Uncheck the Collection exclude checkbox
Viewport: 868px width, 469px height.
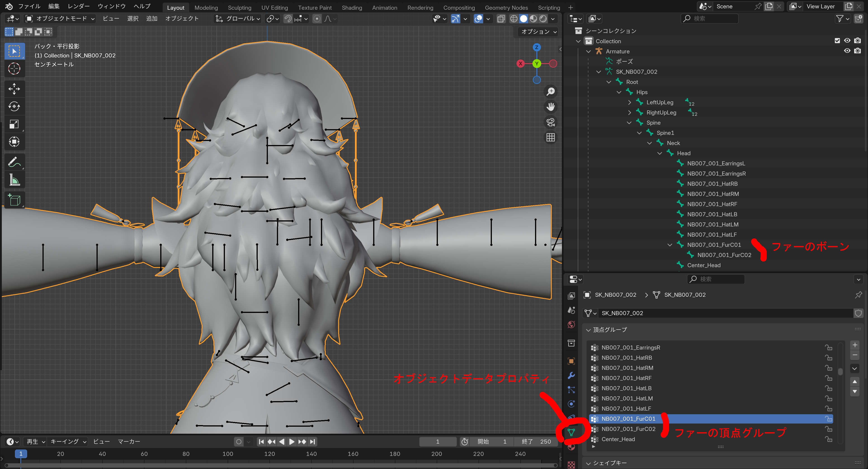tap(837, 41)
